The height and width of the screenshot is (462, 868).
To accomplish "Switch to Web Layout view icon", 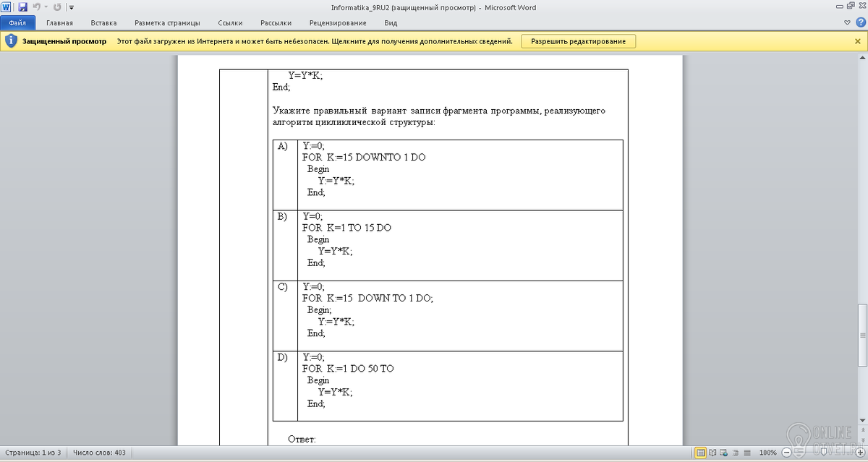I will (x=725, y=453).
